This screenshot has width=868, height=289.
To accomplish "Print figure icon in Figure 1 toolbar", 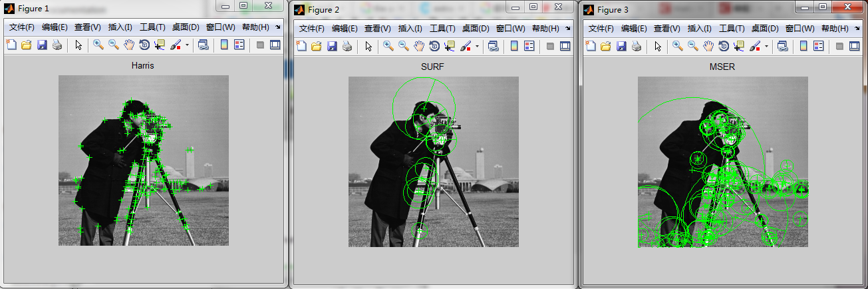I will [57, 45].
